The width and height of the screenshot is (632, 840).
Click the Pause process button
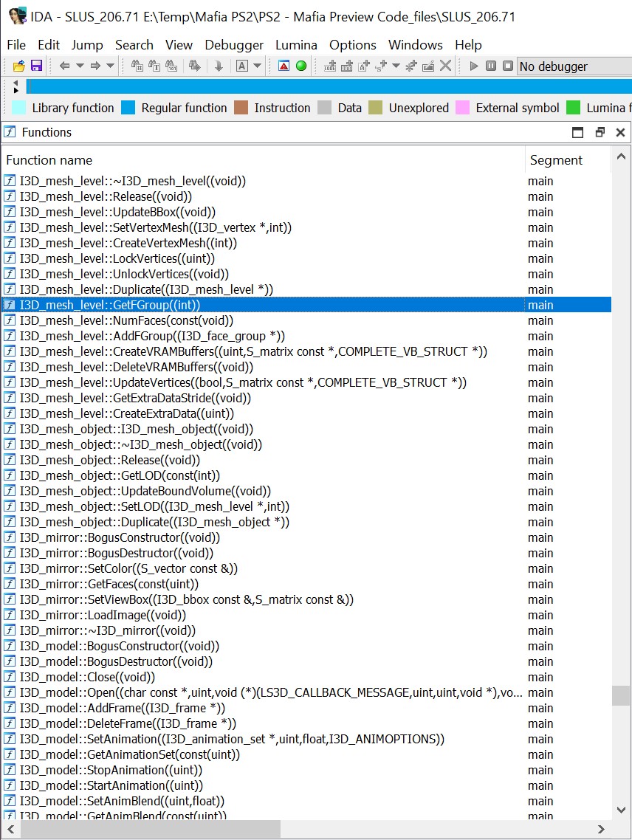click(x=491, y=66)
